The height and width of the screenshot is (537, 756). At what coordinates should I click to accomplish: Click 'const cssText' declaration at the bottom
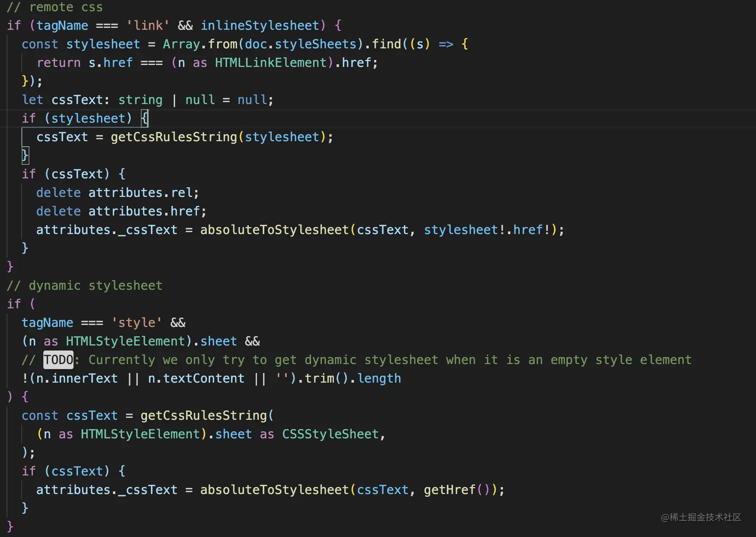tap(69, 415)
